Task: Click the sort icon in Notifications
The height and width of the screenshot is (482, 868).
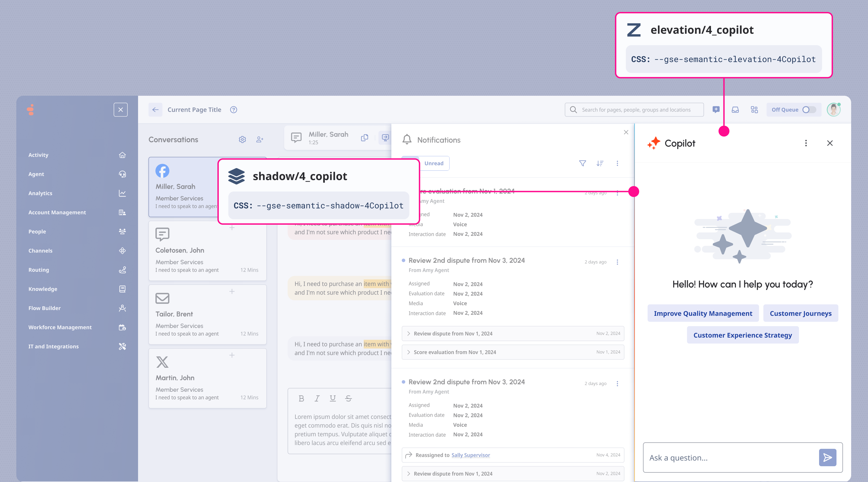Action: pos(600,163)
